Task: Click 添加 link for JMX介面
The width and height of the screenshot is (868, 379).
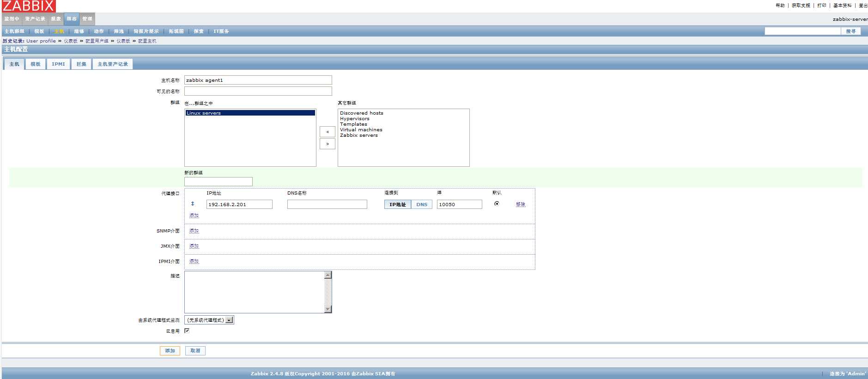Action: tap(194, 246)
